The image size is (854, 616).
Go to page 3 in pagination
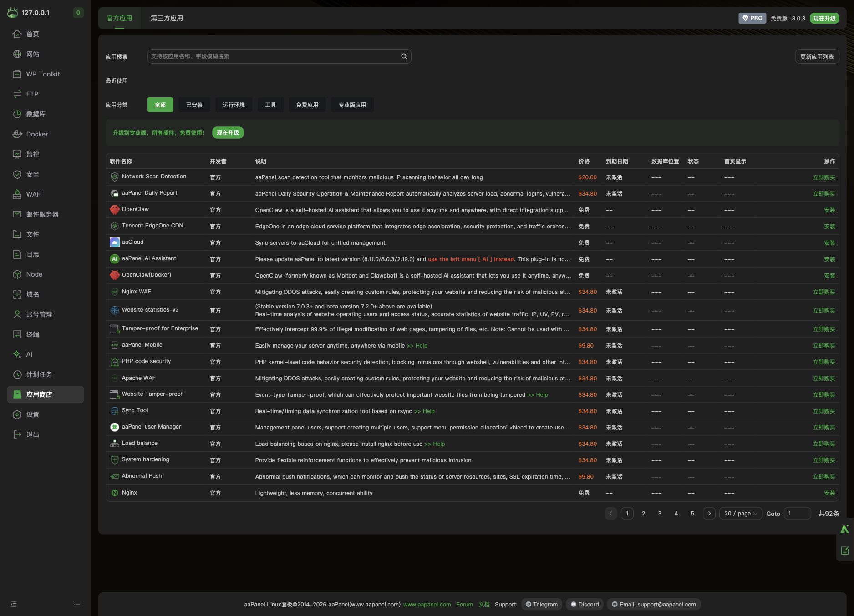[x=660, y=514]
